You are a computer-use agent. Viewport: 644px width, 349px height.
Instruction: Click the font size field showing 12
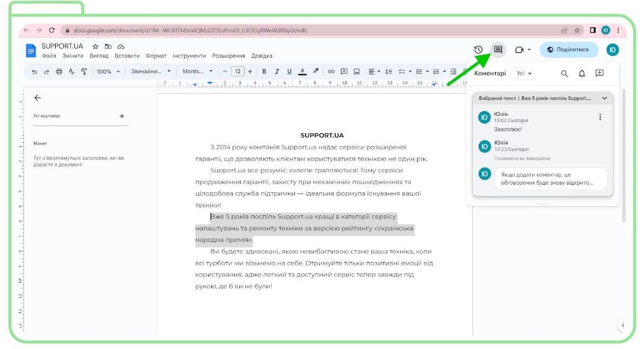238,71
